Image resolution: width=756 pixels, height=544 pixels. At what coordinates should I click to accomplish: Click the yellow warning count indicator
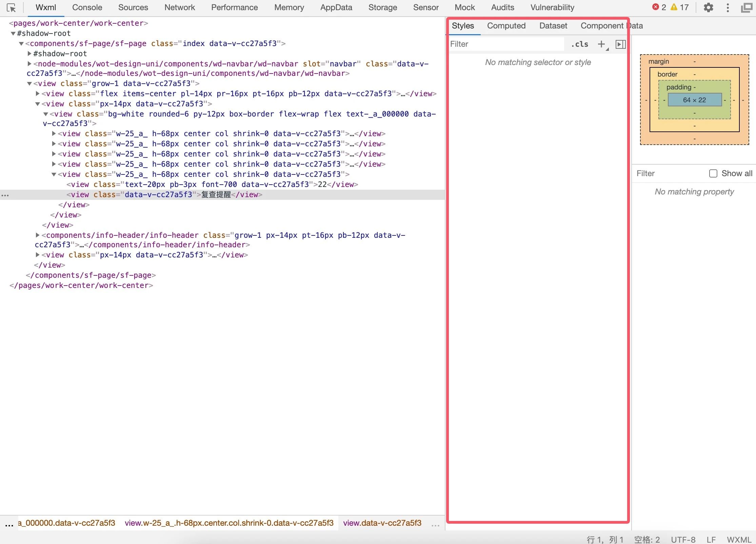tap(680, 7)
